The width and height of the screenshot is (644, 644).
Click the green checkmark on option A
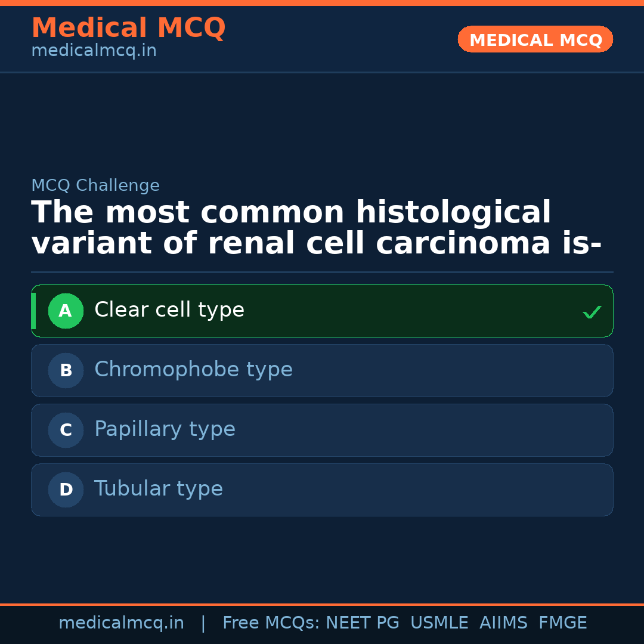[592, 311]
